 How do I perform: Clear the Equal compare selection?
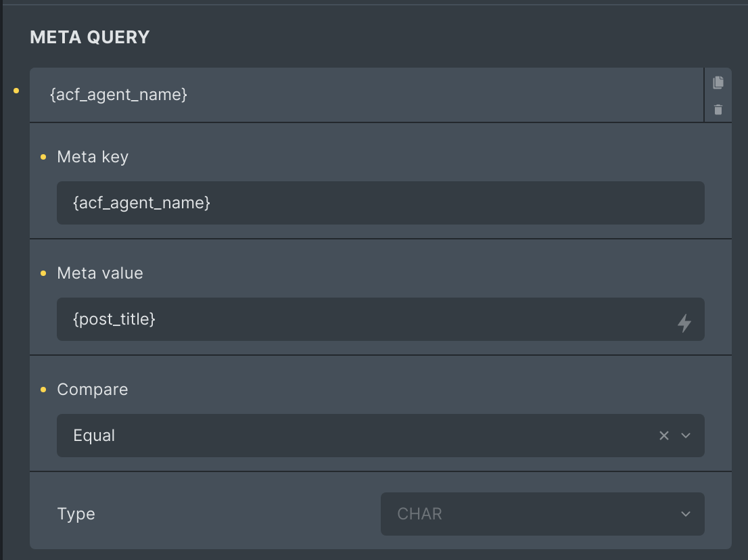663,436
